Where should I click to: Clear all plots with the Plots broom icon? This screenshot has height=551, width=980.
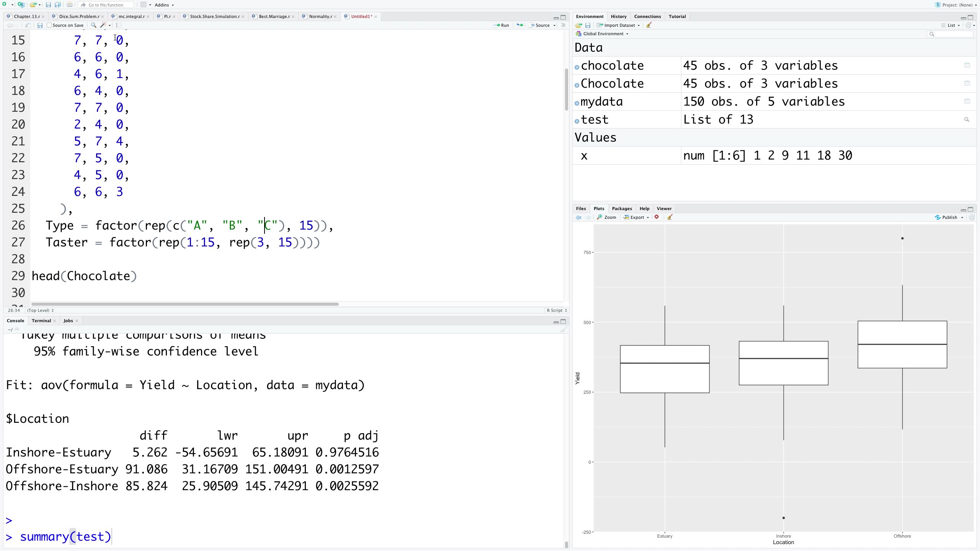click(670, 217)
